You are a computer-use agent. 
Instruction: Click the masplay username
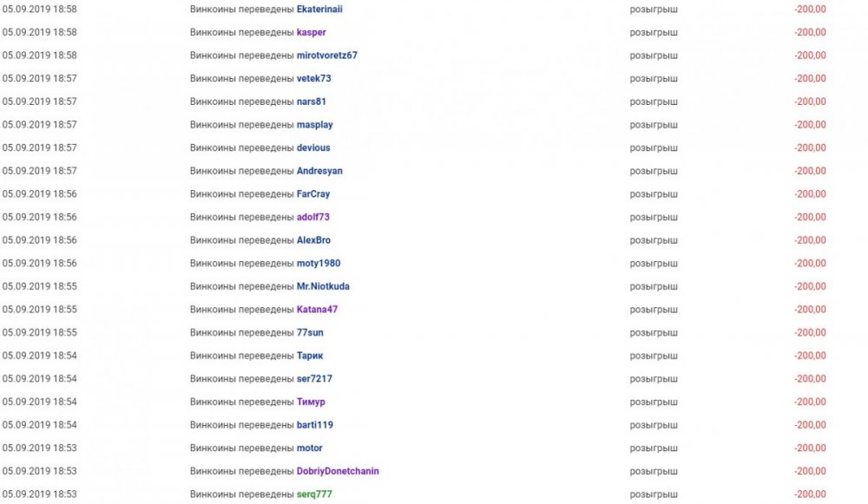coord(315,125)
